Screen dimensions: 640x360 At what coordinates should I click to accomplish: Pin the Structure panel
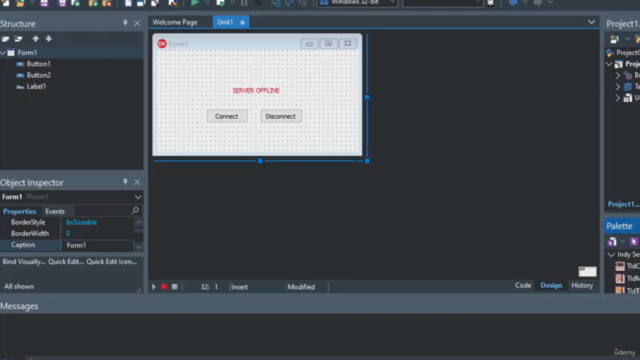pos(125,23)
